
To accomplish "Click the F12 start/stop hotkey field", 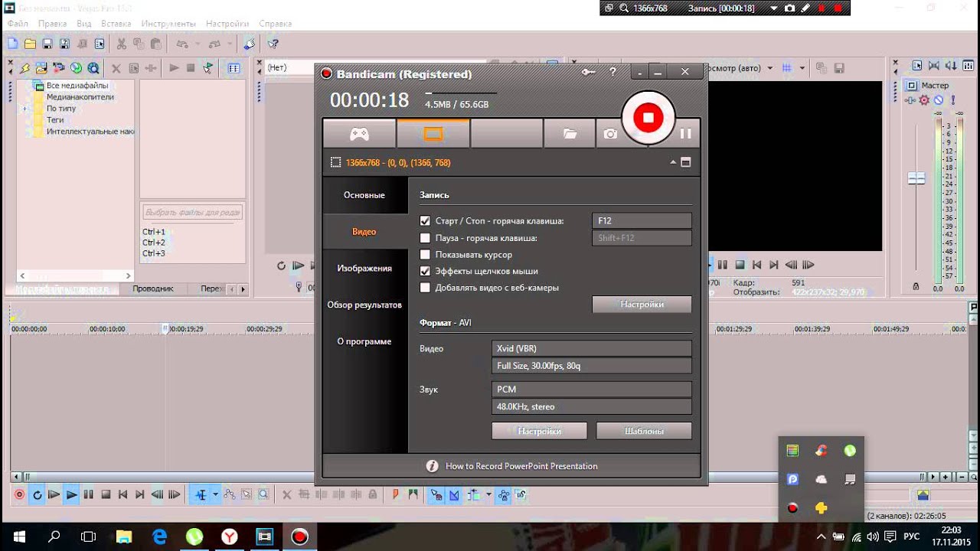I will [x=642, y=221].
